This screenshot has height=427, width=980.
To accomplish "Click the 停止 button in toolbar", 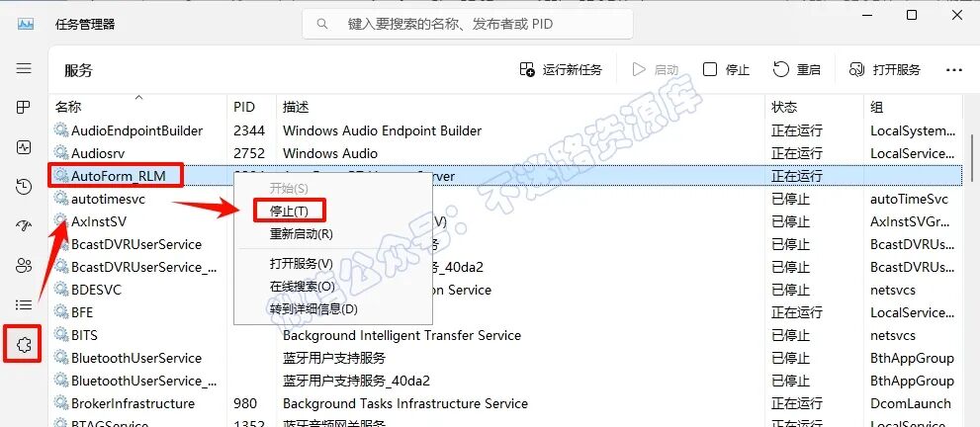I will click(x=726, y=70).
